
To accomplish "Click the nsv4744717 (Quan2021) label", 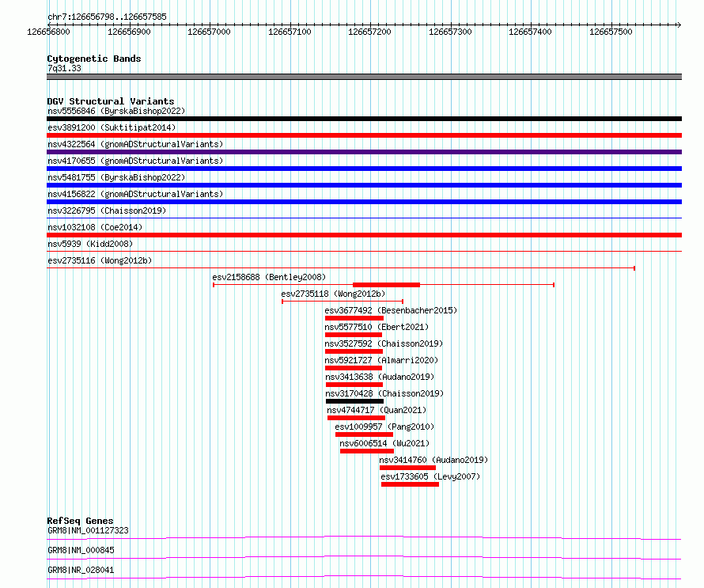I will coord(377,410).
